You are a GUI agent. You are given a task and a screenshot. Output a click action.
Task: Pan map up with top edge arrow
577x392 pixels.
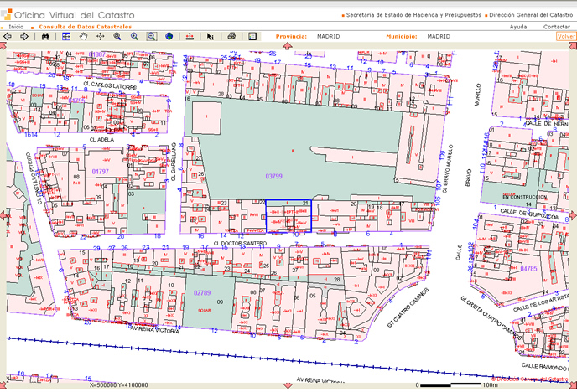point(289,46)
